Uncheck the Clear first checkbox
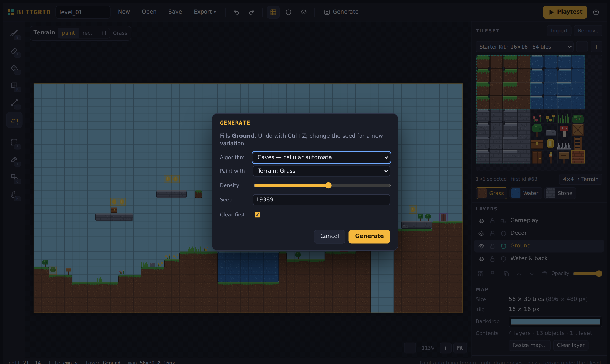The image size is (610, 364). [x=257, y=214]
